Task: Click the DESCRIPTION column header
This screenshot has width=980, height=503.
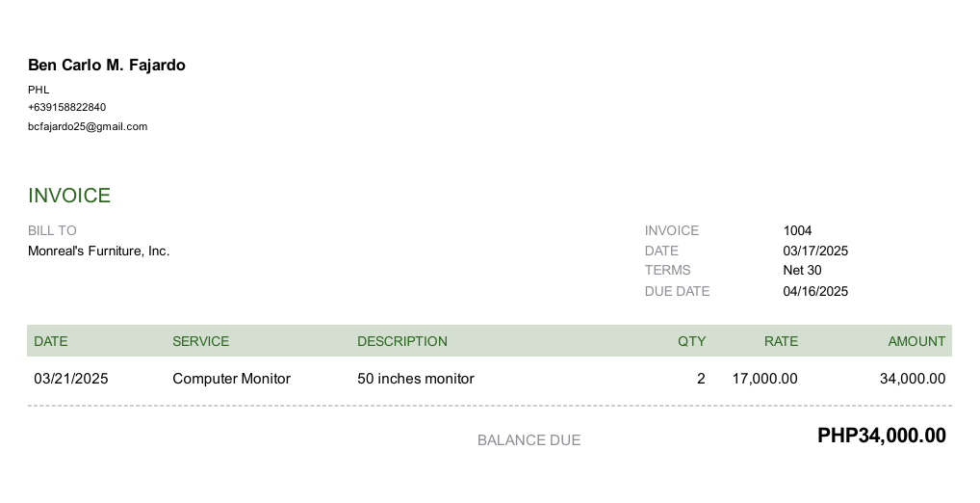Action: coord(402,341)
